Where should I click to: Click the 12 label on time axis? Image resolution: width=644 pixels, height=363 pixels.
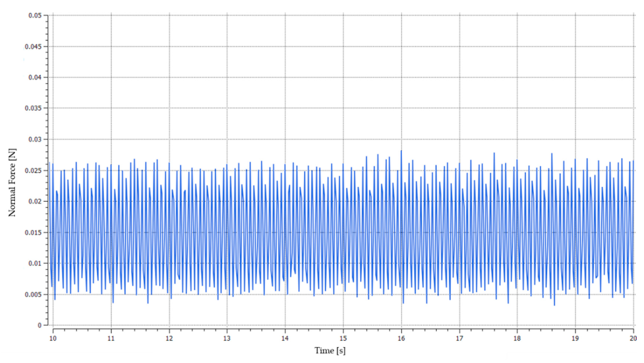[x=169, y=339]
